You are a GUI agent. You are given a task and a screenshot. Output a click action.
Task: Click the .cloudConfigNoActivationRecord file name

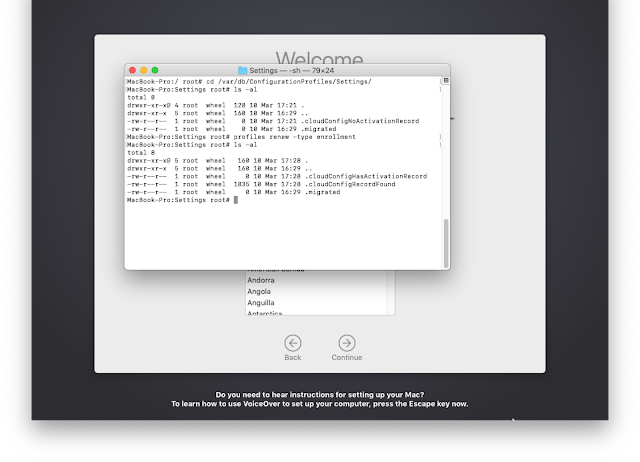click(360, 121)
